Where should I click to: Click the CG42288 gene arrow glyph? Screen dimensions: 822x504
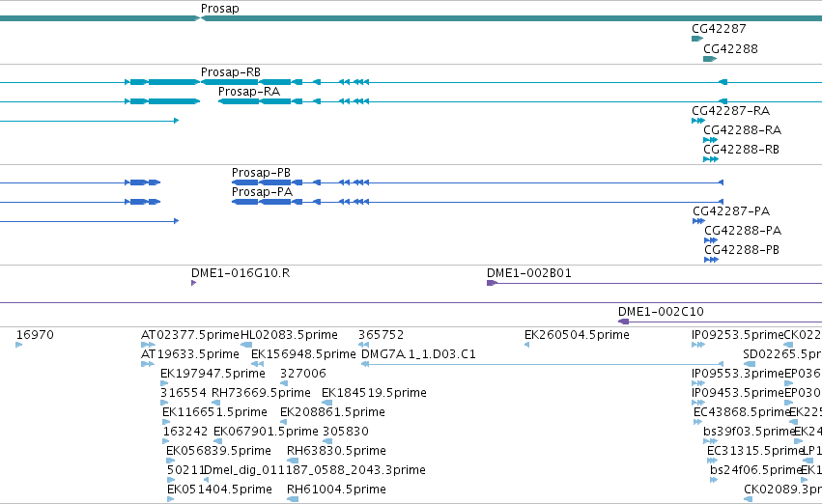(x=709, y=59)
